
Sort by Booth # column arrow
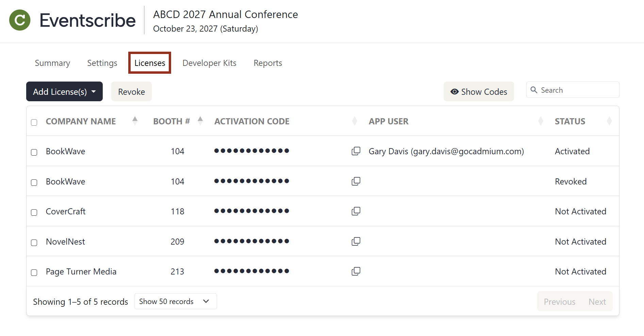coord(200,121)
